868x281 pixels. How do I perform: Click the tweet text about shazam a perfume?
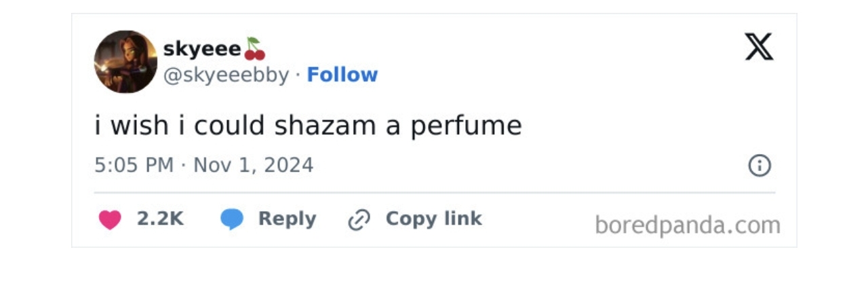coord(309,126)
